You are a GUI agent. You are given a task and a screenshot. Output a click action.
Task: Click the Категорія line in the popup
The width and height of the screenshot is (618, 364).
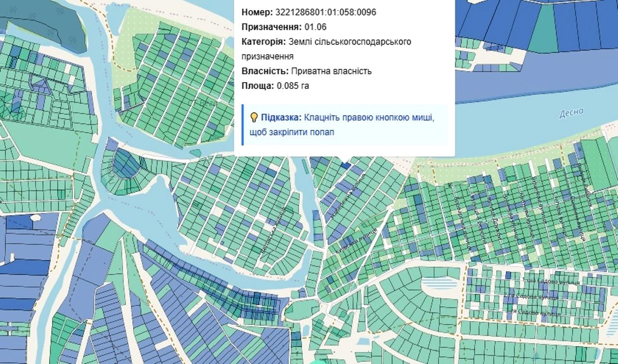click(x=326, y=49)
